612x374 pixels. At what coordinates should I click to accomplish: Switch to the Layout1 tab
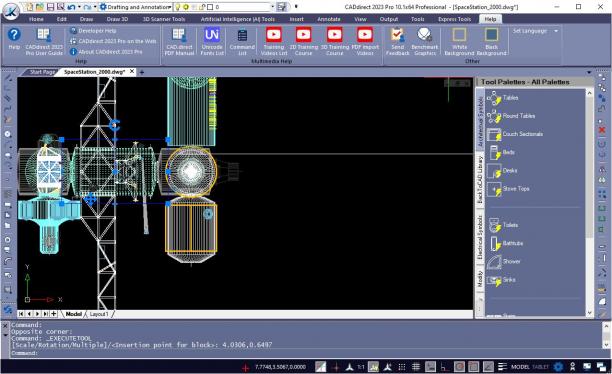[x=99, y=314]
